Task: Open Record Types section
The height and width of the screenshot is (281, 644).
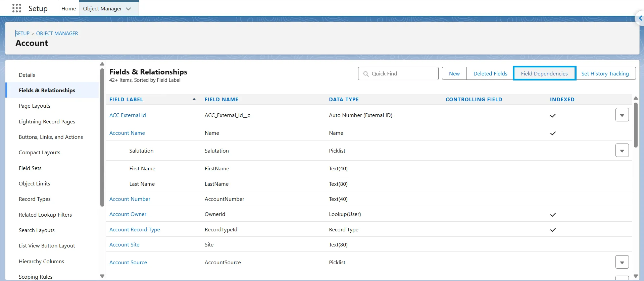Action: (x=35, y=199)
